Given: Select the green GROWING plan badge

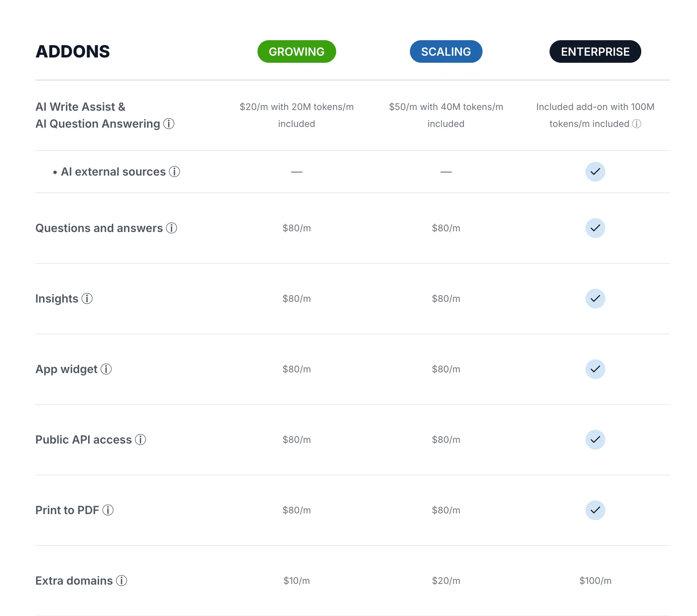Looking at the screenshot, I should click(x=297, y=51).
